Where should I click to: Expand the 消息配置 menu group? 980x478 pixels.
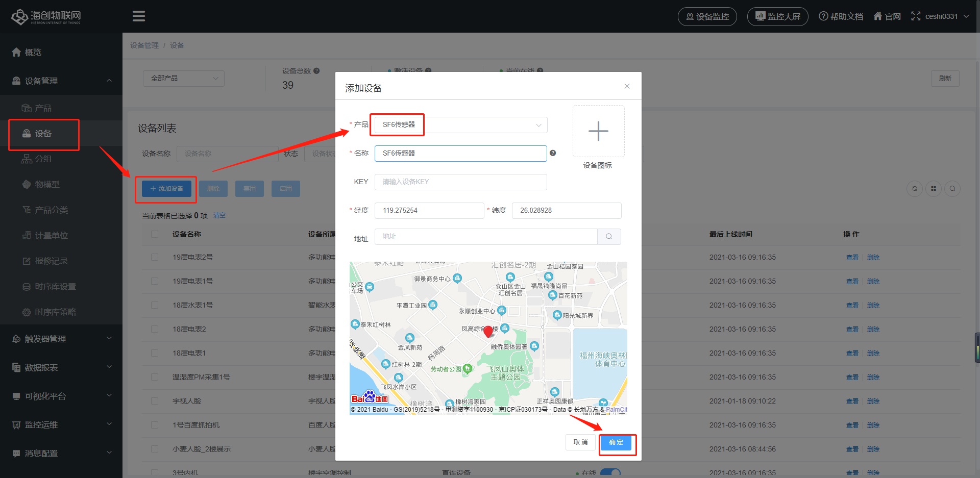[61, 453]
